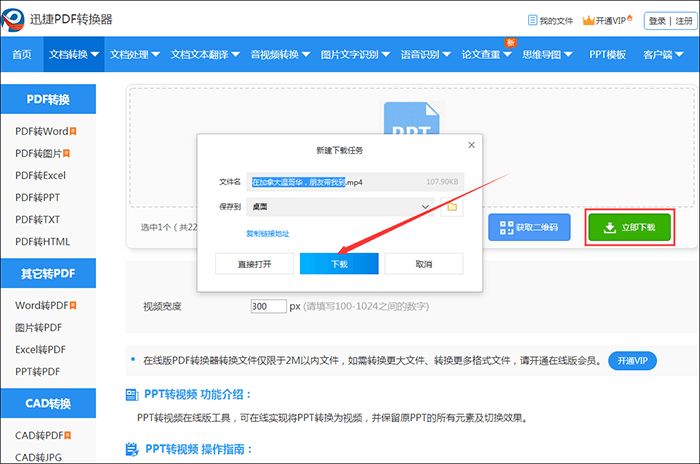Open PDF转TXT in sidebar
Image resolution: width=700 pixels, height=464 pixels.
38,220
